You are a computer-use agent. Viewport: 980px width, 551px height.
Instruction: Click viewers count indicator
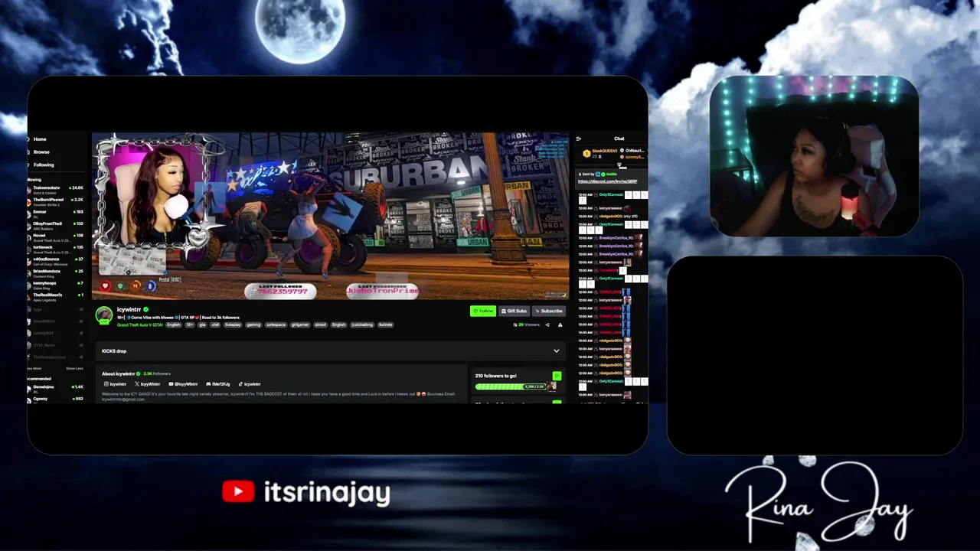[x=526, y=324]
